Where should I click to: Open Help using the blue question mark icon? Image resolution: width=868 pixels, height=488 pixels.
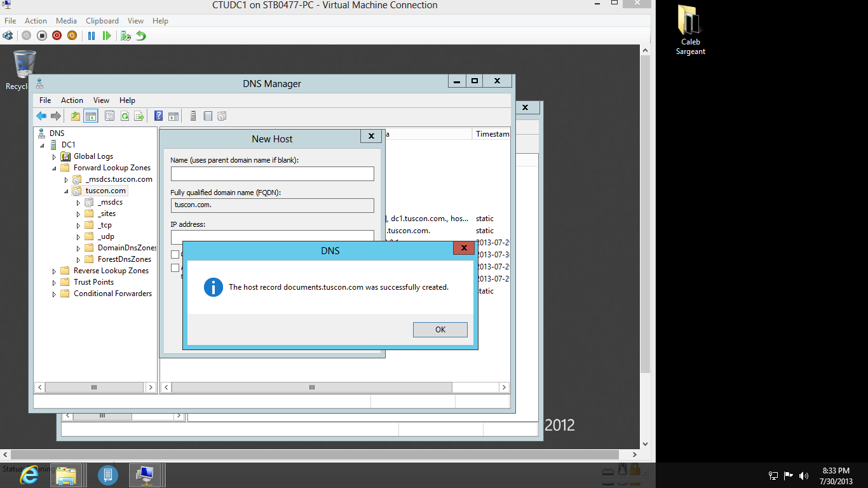pyautogui.click(x=159, y=116)
